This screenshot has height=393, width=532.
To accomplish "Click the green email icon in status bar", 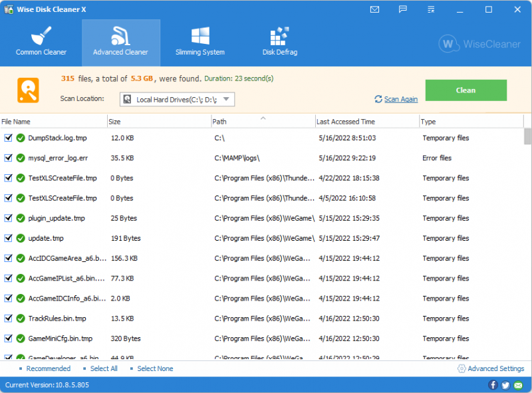I will (x=519, y=385).
